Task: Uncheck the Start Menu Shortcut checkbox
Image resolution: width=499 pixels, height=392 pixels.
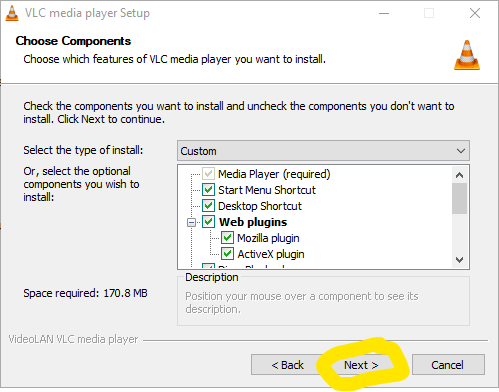Action: click(208, 190)
